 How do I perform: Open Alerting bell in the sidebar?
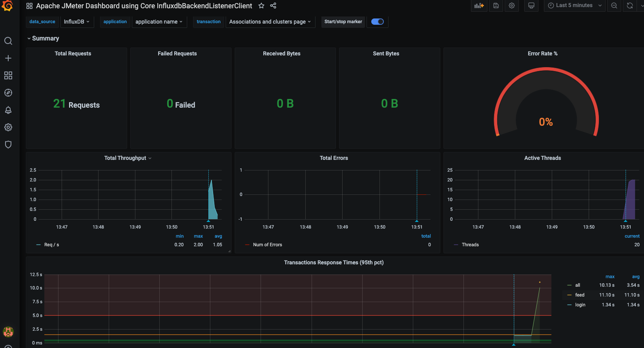tap(8, 110)
